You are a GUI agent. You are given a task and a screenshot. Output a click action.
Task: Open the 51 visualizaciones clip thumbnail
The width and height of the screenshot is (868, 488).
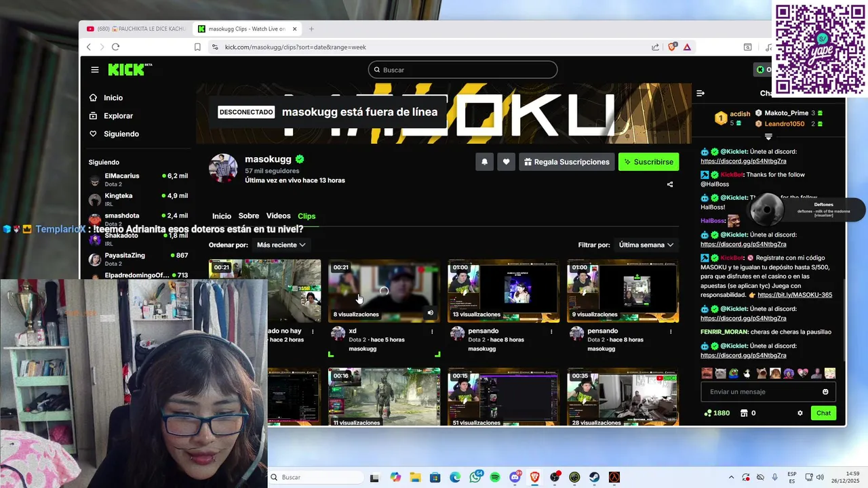tap(503, 397)
